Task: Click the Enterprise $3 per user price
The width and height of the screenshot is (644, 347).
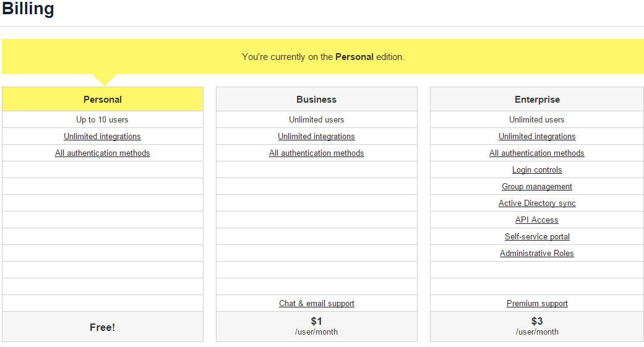Action: (x=537, y=326)
